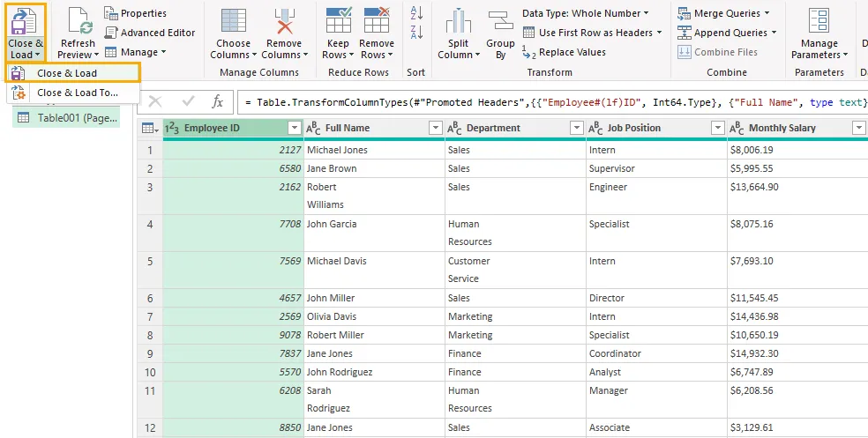Click the Employee ID data type icon (123)

click(172, 129)
